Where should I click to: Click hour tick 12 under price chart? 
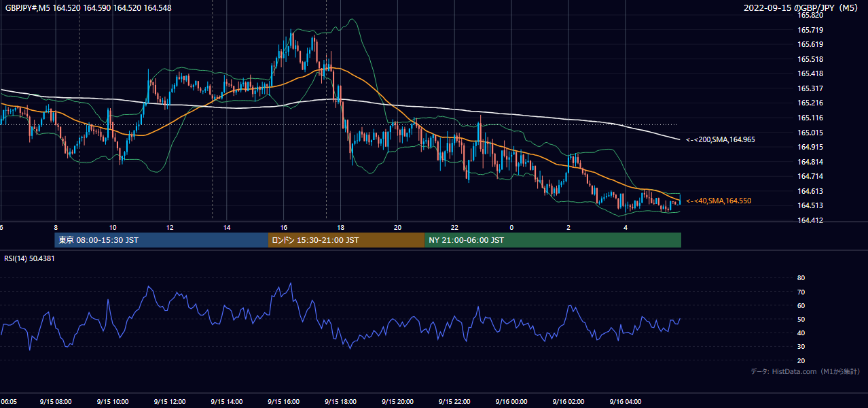[170, 228]
